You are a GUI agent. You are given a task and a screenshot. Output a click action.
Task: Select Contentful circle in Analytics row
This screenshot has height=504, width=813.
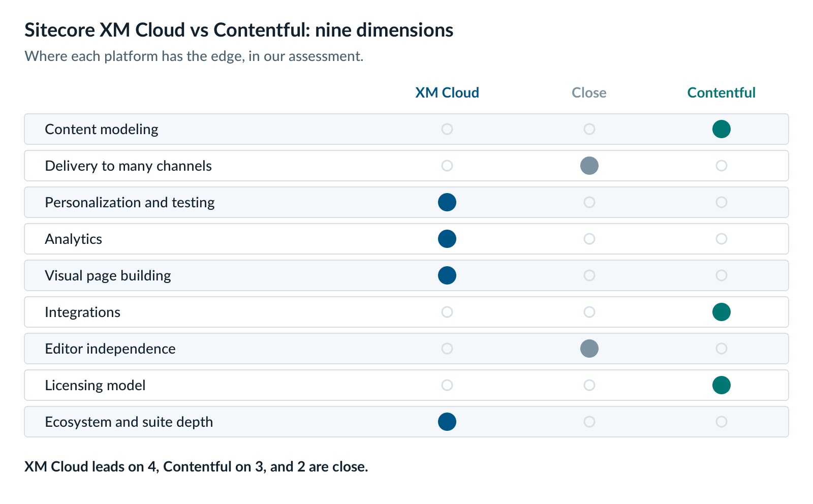pyautogui.click(x=721, y=239)
